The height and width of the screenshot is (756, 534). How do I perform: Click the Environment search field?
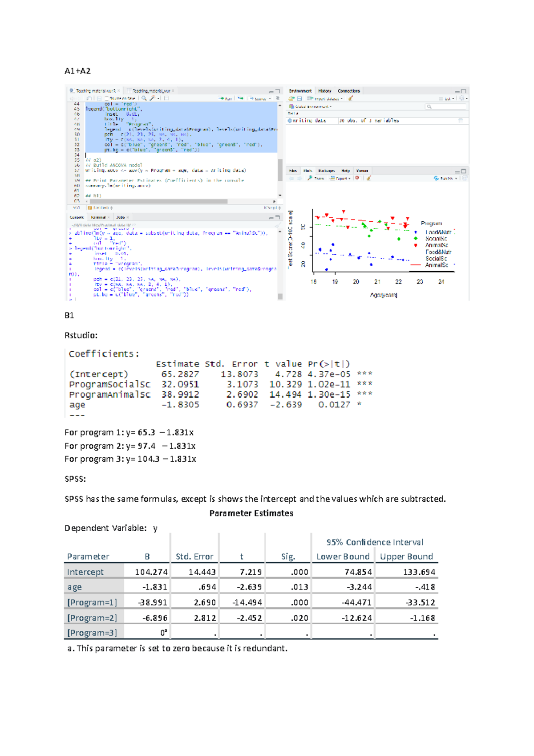446,107
